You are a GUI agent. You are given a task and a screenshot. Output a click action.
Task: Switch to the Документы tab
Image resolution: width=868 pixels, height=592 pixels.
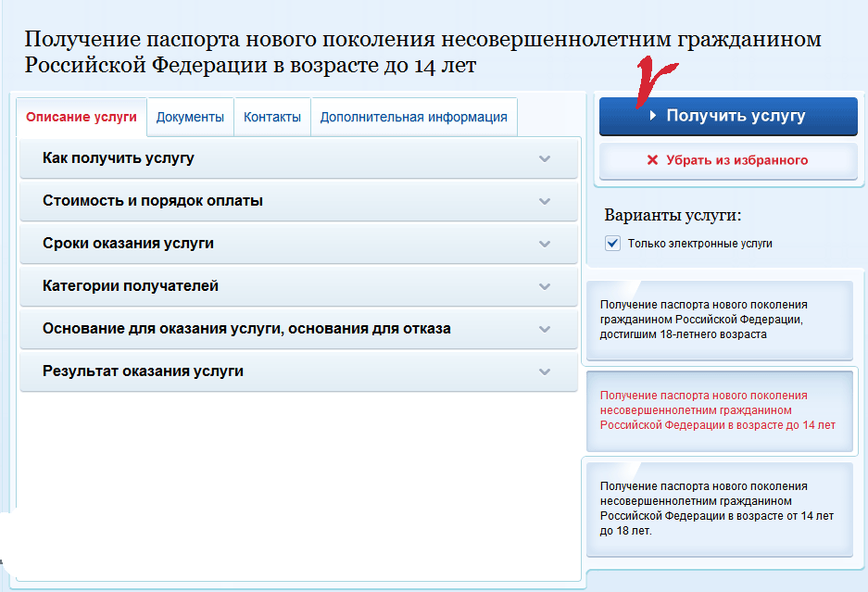[x=190, y=118]
